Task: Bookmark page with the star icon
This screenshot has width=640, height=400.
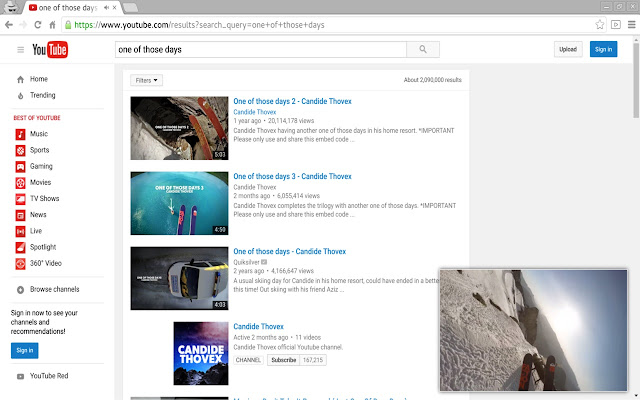Action: tap(599, 25)
